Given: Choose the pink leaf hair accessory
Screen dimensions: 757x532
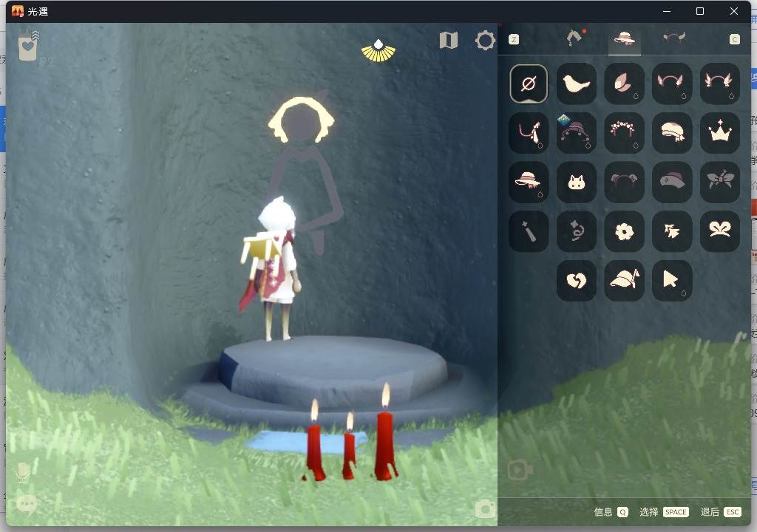Looking at the screenshot, I should (x=624, y=84).
